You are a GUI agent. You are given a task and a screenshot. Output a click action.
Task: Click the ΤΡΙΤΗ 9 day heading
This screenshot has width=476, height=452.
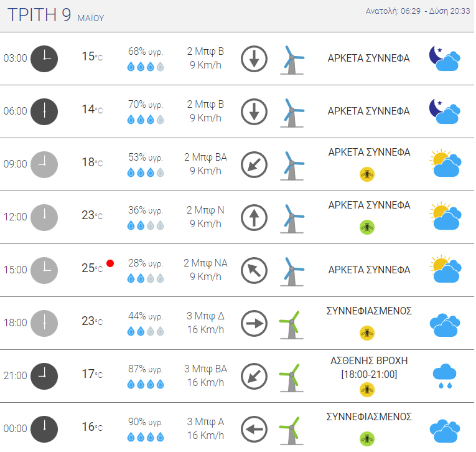(39, 15)
